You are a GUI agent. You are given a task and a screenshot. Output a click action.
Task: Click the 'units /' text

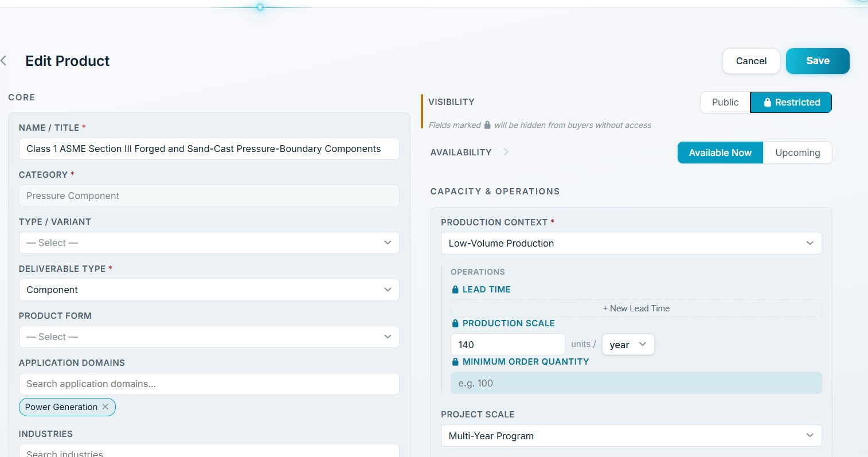tap(584, 344)
